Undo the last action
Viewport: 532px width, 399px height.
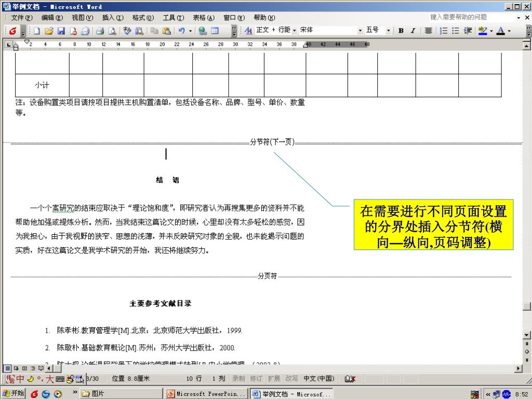point(182,31)
